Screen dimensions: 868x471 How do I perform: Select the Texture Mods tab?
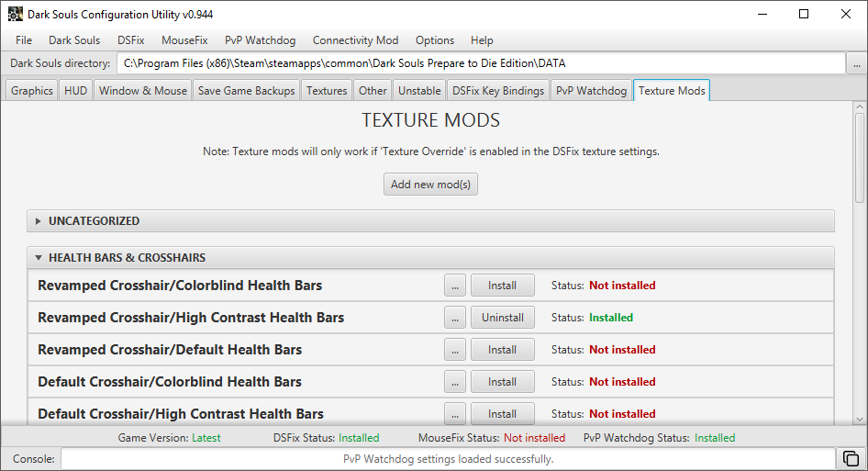coord(672,90)
